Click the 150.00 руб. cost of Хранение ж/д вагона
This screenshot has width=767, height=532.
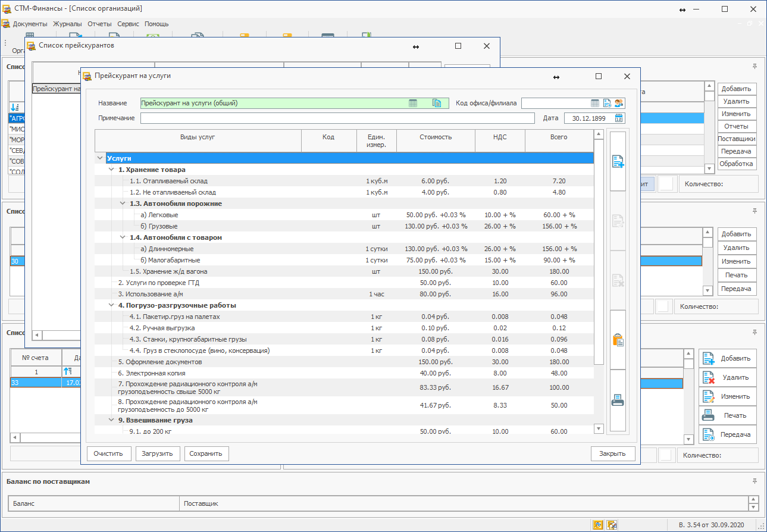click(x=436, y=271)
